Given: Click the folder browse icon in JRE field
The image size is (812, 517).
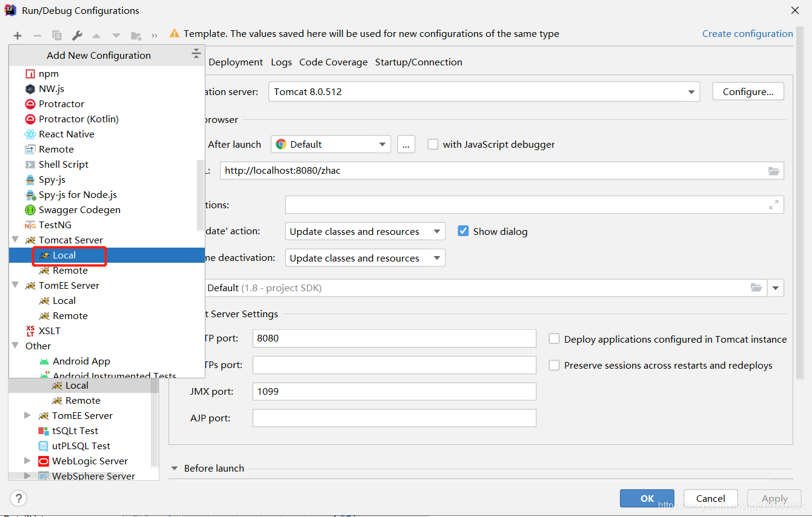Looking at the screenshot, I should pos(756,288).
